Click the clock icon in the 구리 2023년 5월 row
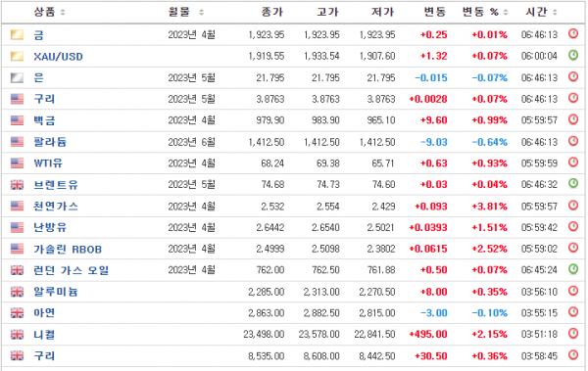 click(x=573, y=98)
